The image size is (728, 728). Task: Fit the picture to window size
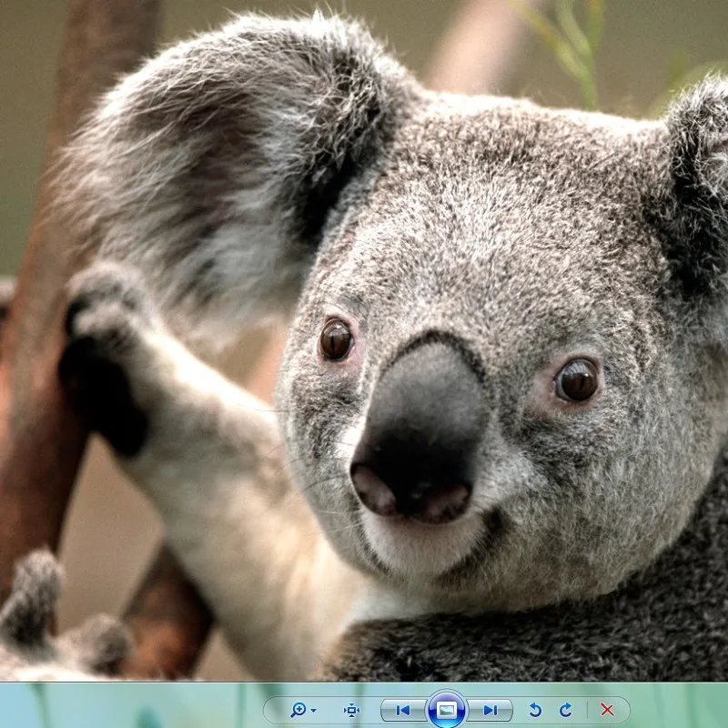tap(352, 710)
